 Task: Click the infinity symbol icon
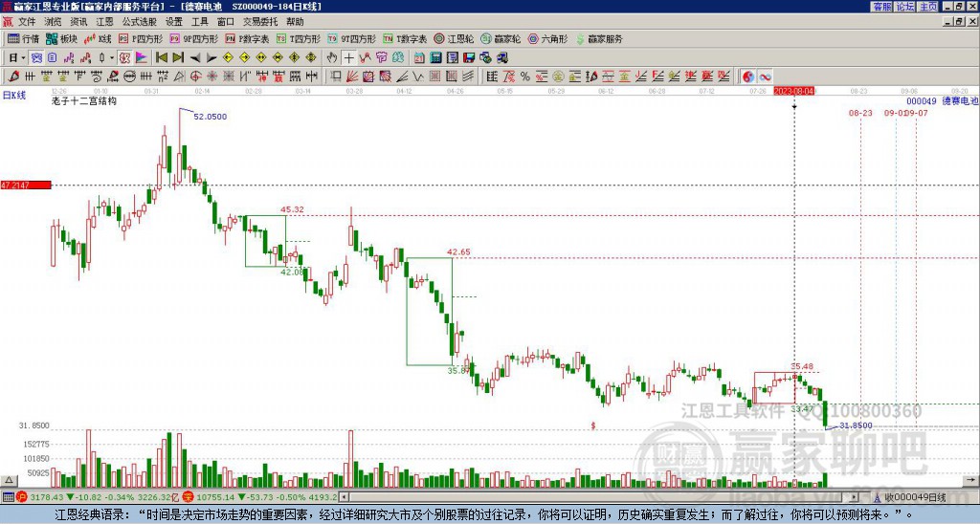tap(765, 76)
